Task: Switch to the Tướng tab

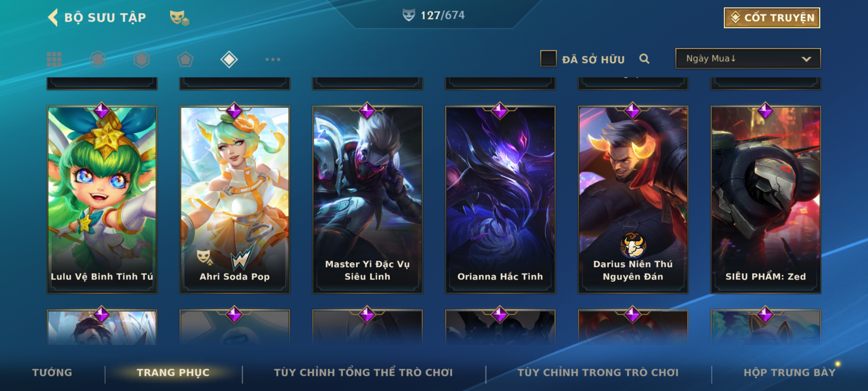Action: pos(52,373)
